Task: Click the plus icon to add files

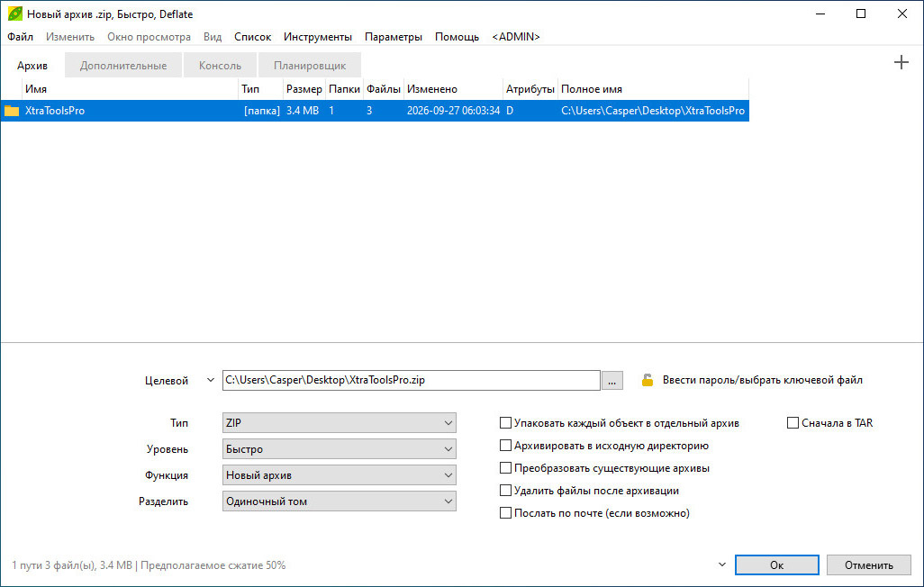Action: 901,62
